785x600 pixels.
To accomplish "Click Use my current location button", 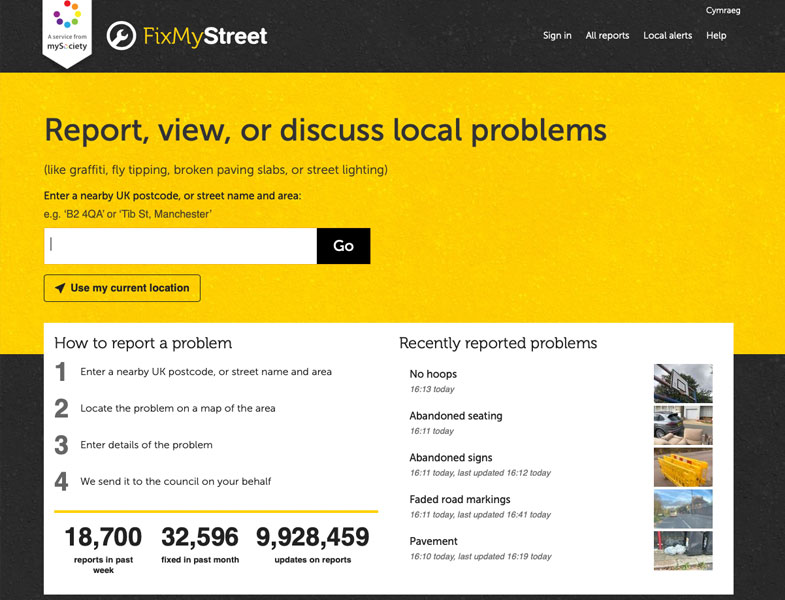I will [x=122, y=288].
